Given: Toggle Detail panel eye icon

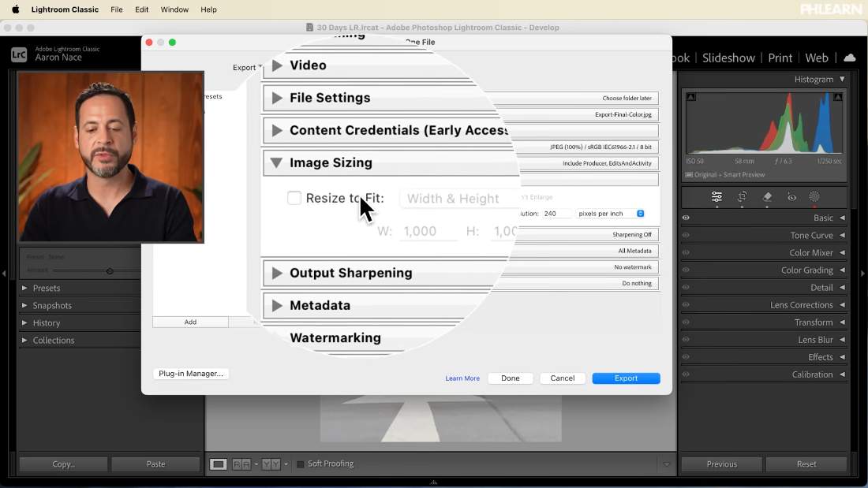Looking at the screenshot, I should [x=686, y=288].
